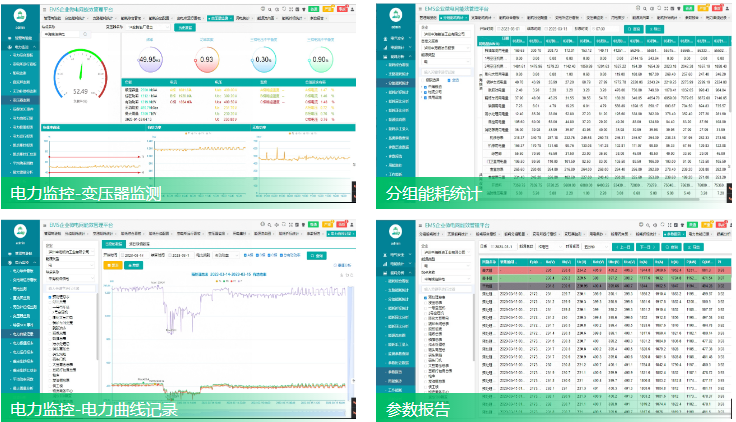Toggle a tree node checkbox in parameter report panel
Image resolution: width=736 pixels, height=422 pixels.
(424, 298)
